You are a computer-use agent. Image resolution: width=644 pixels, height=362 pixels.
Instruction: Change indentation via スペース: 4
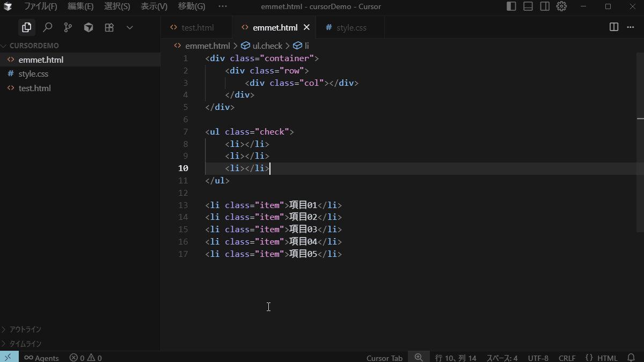point(502,358)
